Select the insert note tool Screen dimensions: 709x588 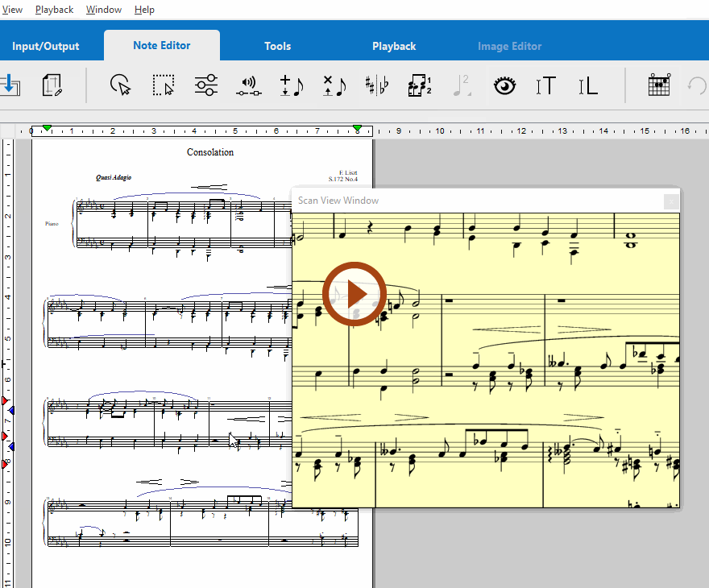291,85
